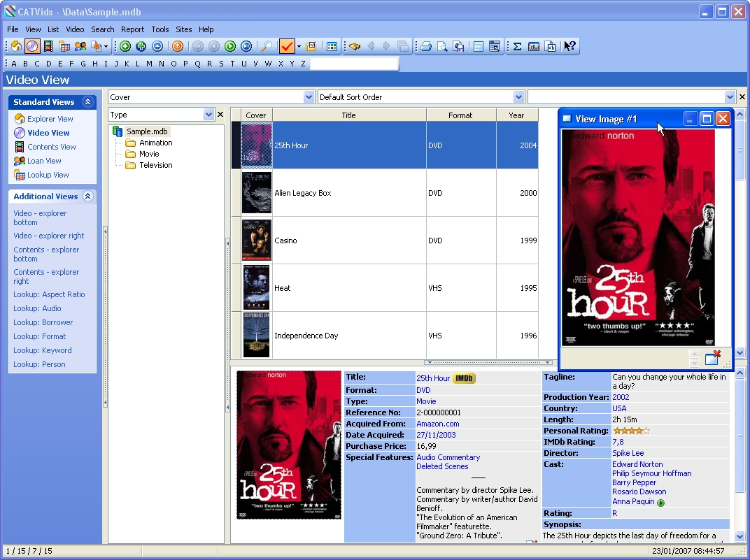Click the magnifying glass toolbar icon
750x560 pixels.
(267, 46)
